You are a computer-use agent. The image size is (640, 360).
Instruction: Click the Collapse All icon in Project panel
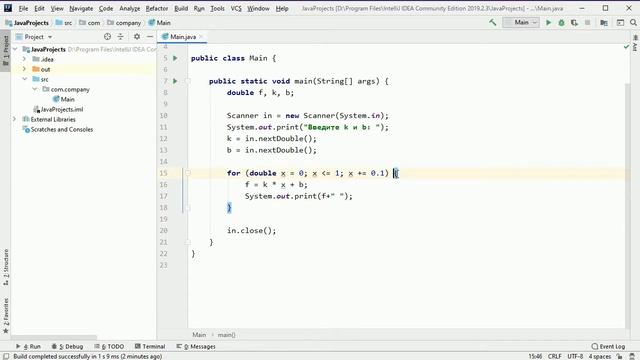pos(120,37)
